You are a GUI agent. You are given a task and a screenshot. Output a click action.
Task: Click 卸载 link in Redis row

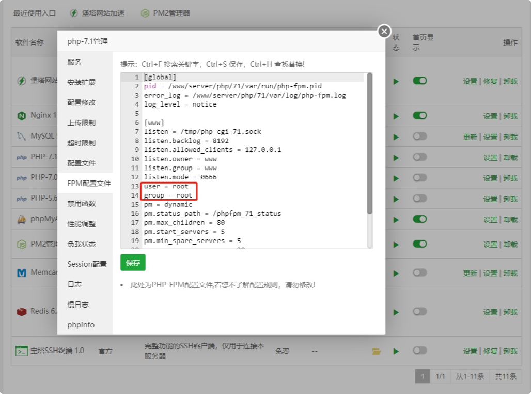click(x=510, y=312)
